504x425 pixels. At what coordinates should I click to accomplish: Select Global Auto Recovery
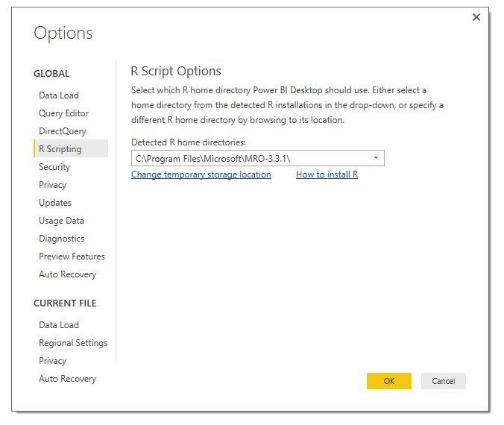[68, 274]
